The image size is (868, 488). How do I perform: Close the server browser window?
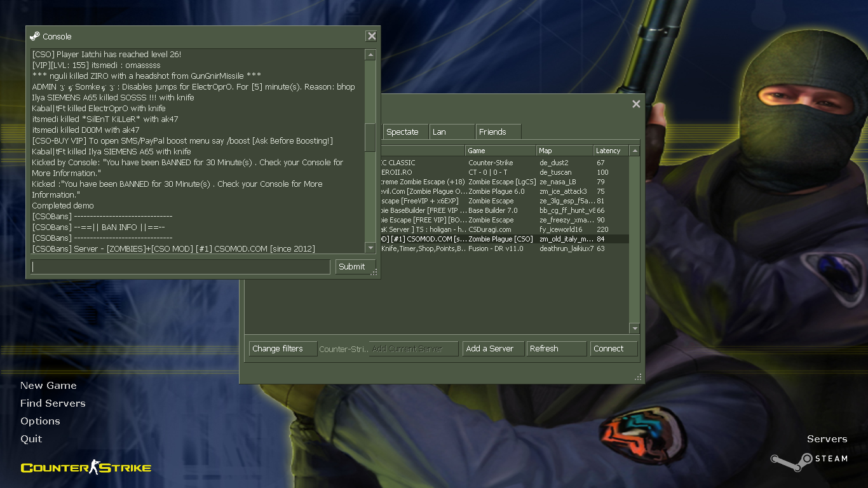(636, 104)
